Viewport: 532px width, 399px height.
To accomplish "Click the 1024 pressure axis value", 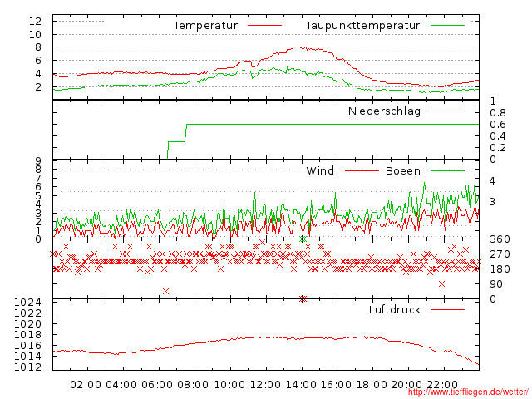I will [x=27, y=303].
